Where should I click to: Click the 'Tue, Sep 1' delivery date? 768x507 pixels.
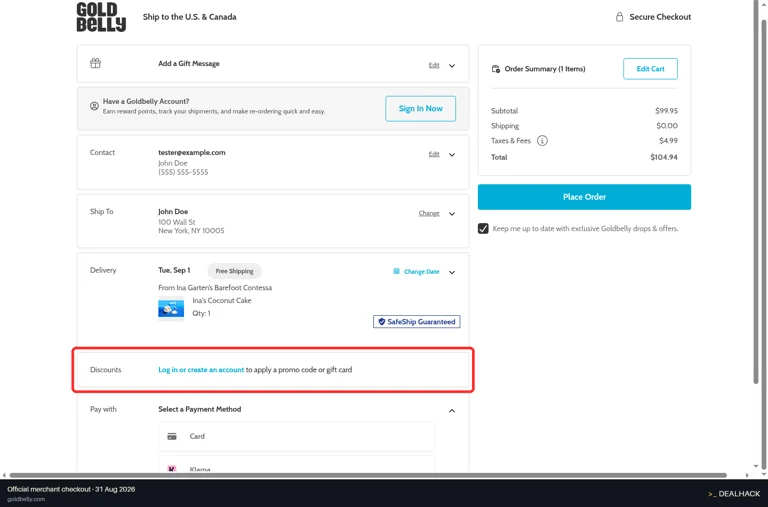point(174,270)
